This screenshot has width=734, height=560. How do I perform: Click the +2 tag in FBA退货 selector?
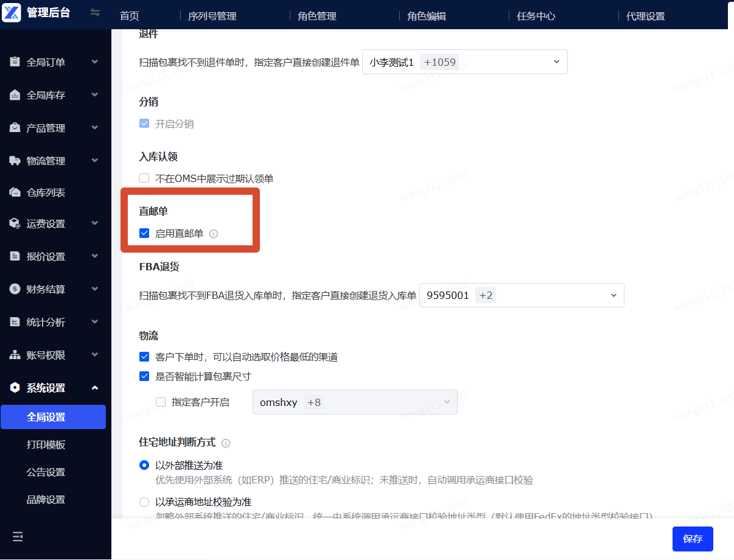point(487,295)
